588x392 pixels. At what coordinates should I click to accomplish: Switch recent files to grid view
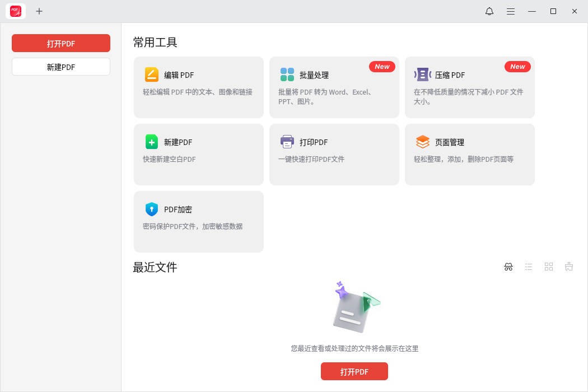click(549, 267)
